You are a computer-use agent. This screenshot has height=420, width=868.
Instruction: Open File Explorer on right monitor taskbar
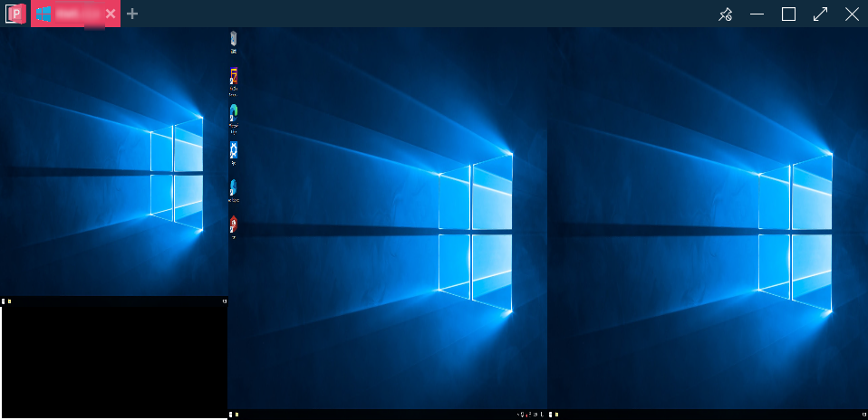click(x=557, y=415)
